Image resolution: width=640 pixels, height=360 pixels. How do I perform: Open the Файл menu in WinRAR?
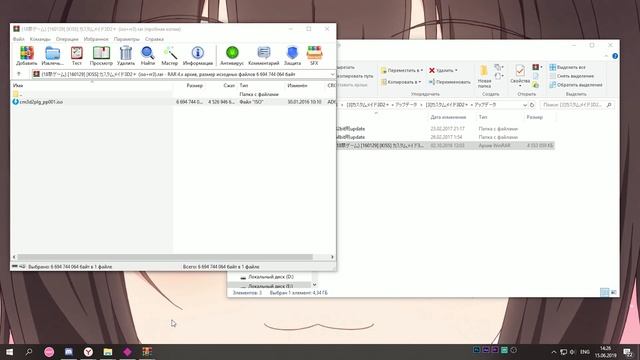click(x=19, y=39)
